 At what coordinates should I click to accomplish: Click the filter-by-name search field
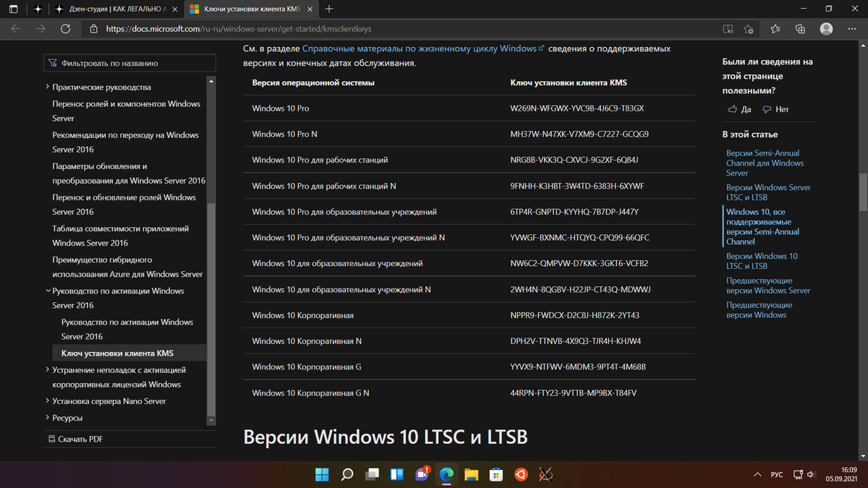[x=130, y=63]
